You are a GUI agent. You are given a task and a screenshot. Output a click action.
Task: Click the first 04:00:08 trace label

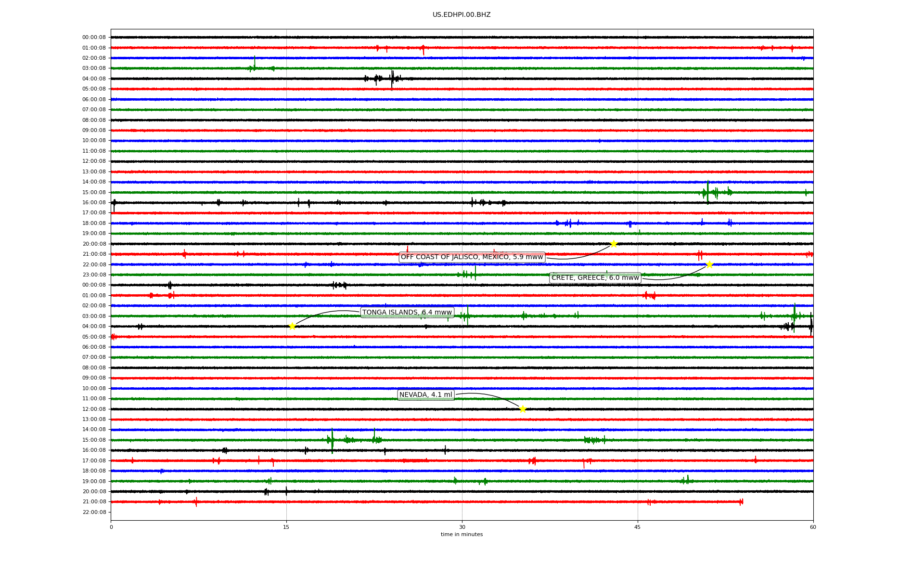click(94, 79)
